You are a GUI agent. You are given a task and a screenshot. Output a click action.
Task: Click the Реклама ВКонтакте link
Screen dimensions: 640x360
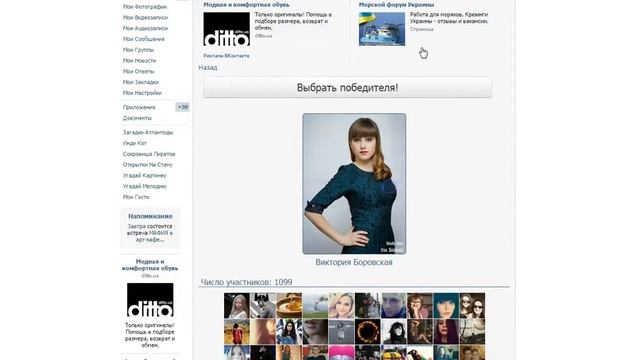tap(227, 56)
